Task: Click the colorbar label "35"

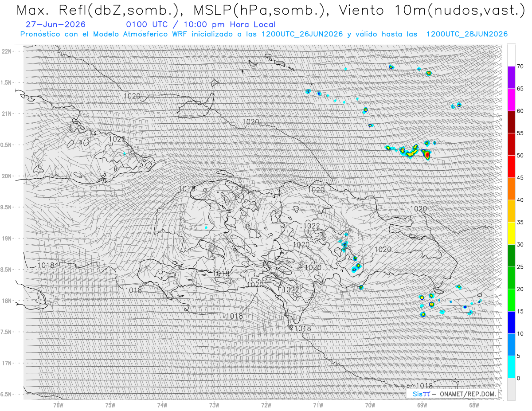Action: pyautogui.click(x=520, y=223)
